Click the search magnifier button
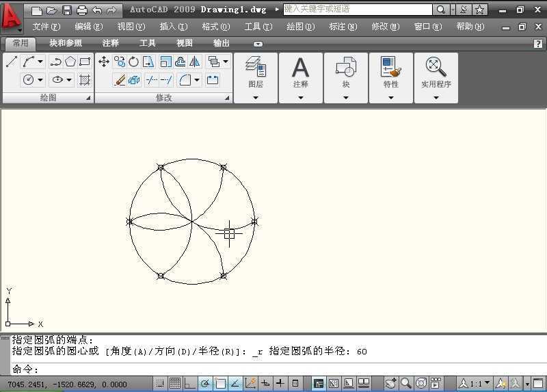This screenshot has width=547, height=392. tap(441, 10)
